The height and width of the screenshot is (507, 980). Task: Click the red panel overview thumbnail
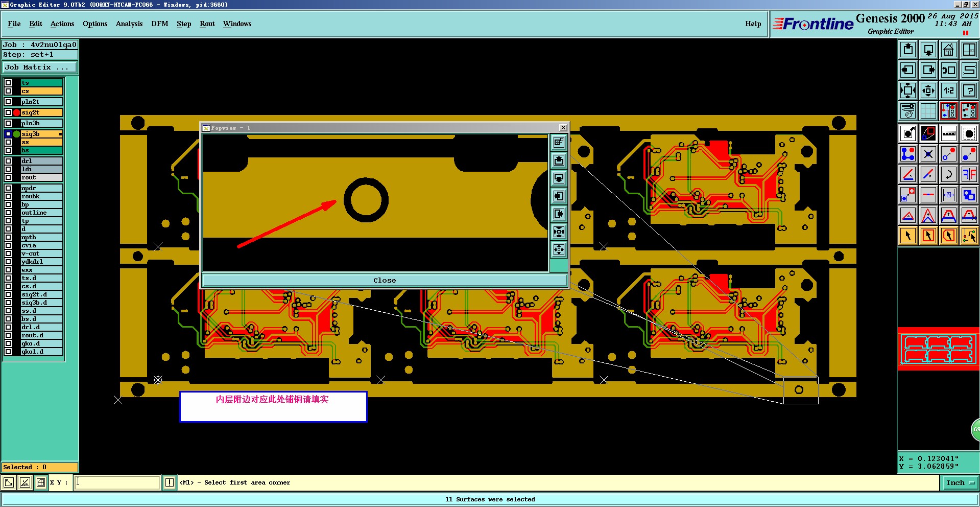[938, 349]
